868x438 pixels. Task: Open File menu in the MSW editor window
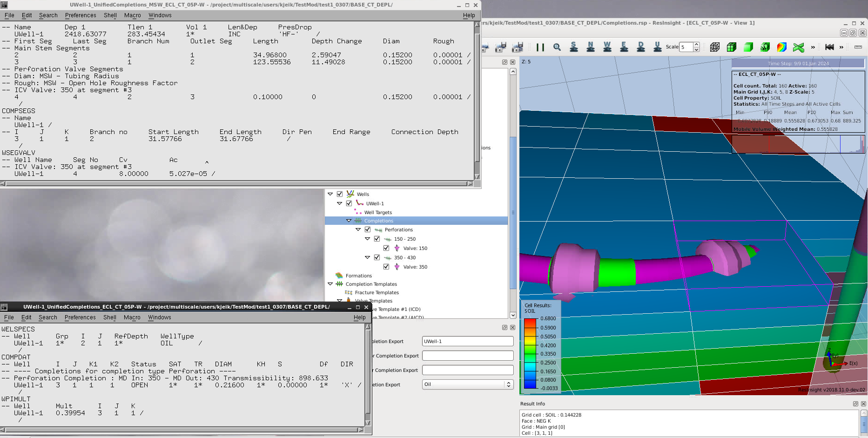coord(9,15)
